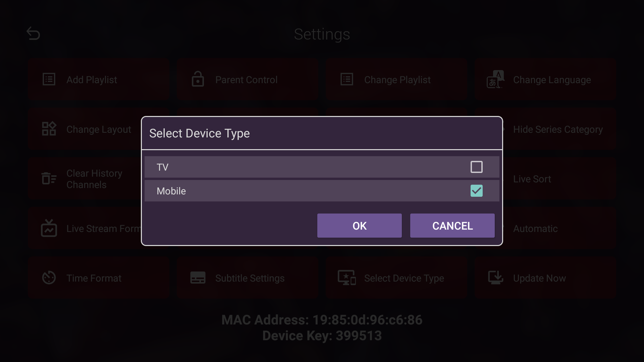Select the Live Stream Format TV icon
Viewport: 644px width, 362px height.
tap(48, 228)
